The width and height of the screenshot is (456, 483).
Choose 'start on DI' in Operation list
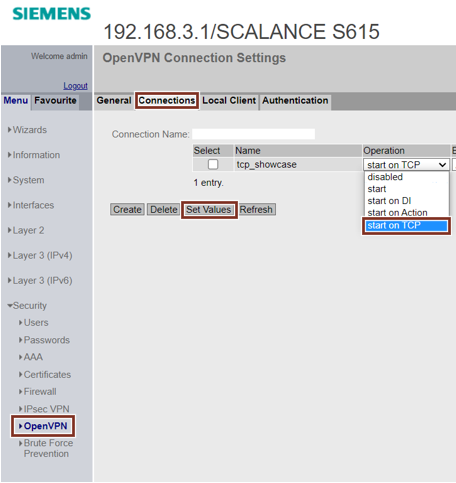click(x=406, y=201)
